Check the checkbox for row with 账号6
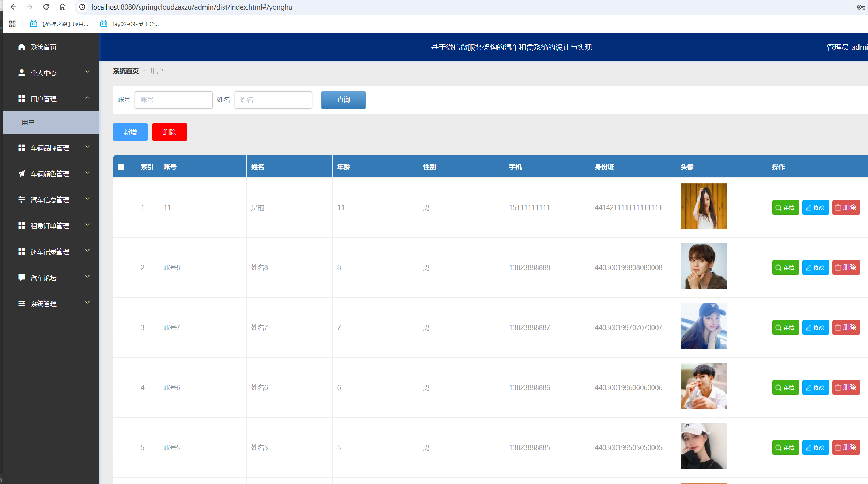The image size is (868, 484). click(121, 388)
